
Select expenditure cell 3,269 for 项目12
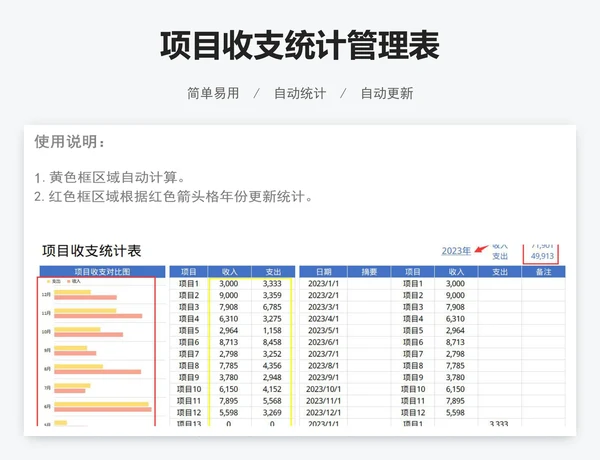point(272,413)
